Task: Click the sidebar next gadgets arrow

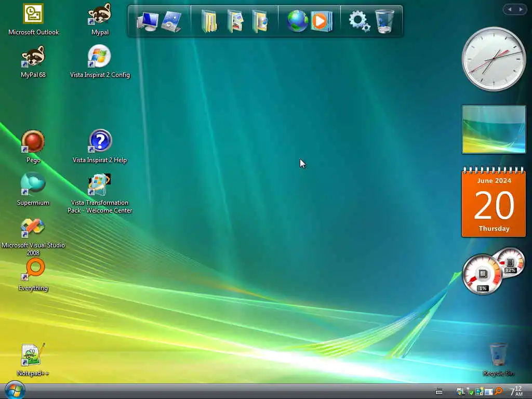Action: (521, 9)
